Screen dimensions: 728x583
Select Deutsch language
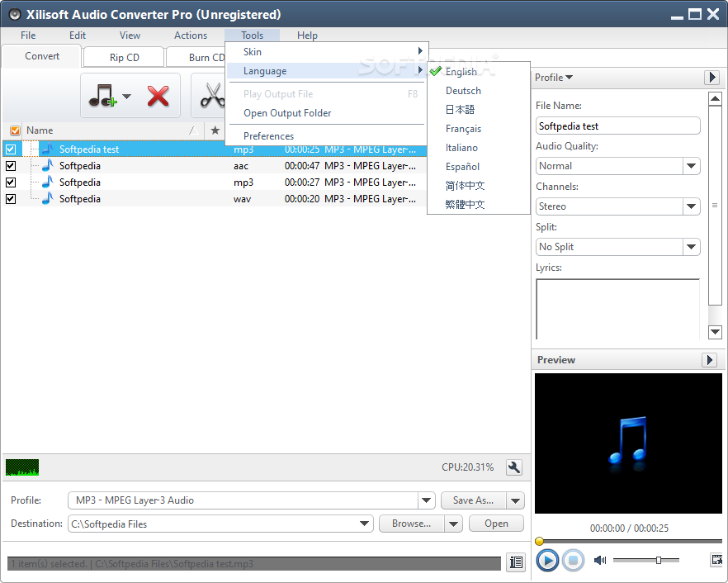(478, 91)
